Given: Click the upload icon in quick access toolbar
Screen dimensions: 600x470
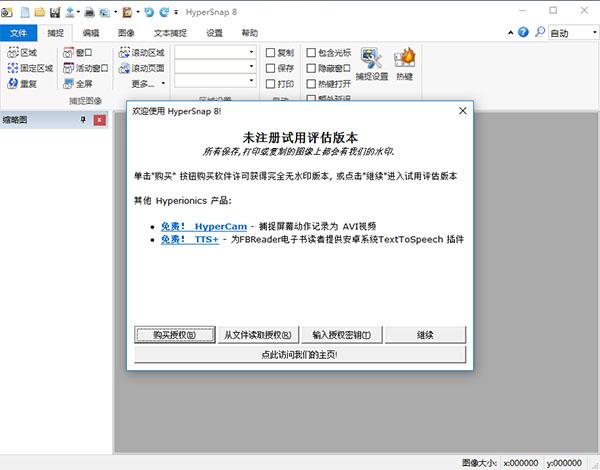Looking at the screenshot, I should click(x=70, y=12).
